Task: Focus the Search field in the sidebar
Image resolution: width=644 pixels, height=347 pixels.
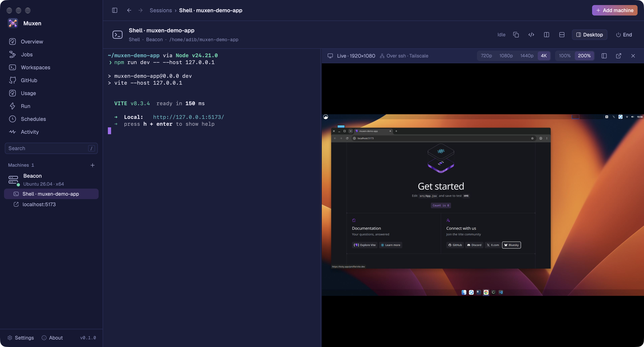Action: [x=51, y=148]
